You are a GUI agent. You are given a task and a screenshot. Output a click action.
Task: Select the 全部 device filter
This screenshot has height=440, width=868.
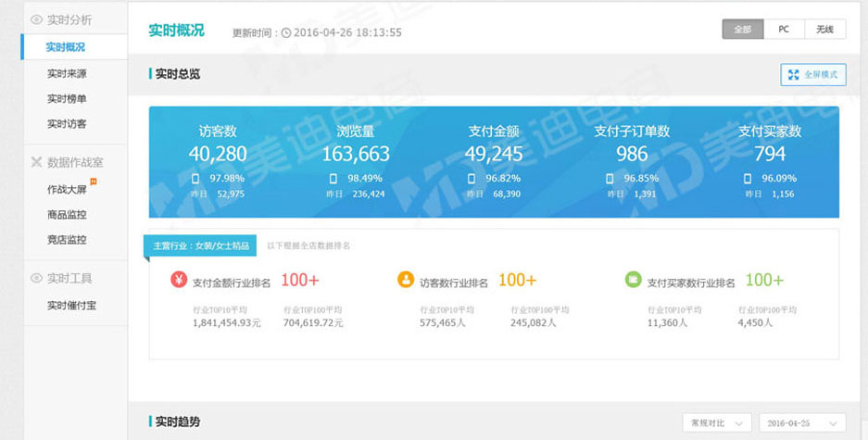pyautogui.click(x=743, y=30)
